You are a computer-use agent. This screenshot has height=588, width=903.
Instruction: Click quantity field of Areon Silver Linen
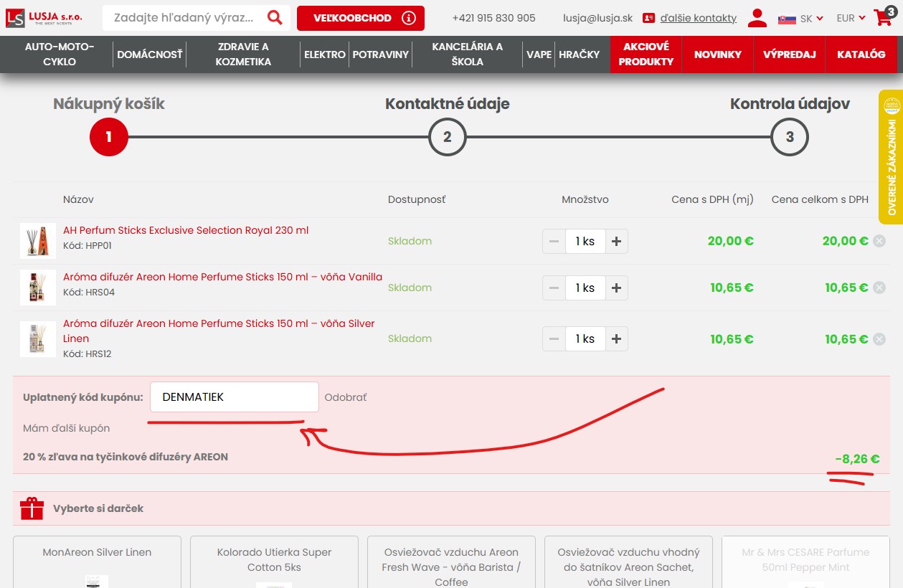[x=585, y=339]
